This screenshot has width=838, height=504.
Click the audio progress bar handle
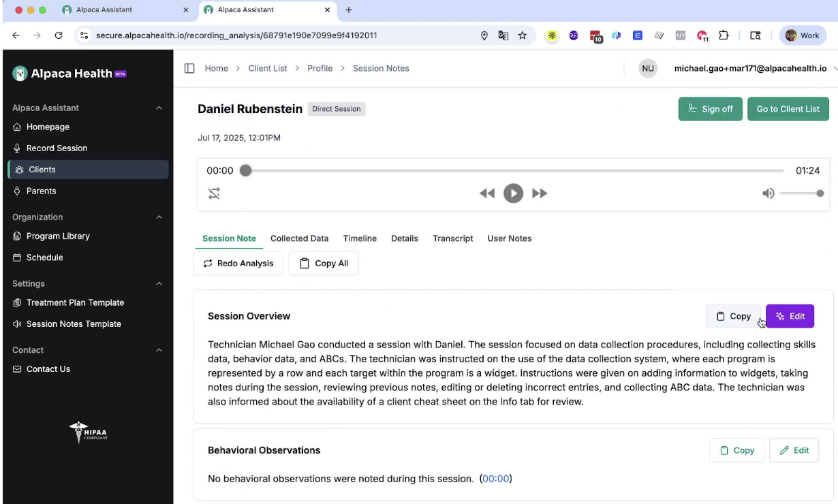click(246, 170)
